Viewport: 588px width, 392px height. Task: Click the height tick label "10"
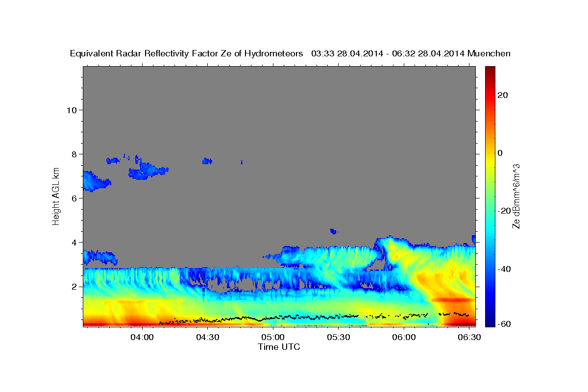(72, 110)
